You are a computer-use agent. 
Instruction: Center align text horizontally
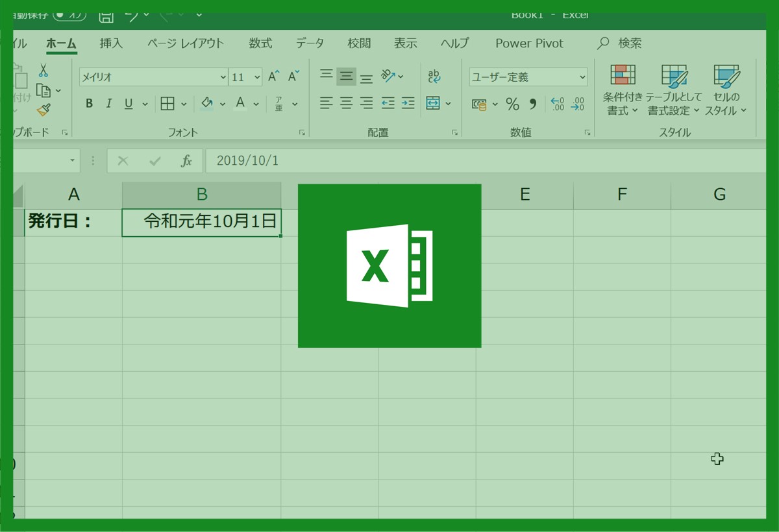coord(347,103)
